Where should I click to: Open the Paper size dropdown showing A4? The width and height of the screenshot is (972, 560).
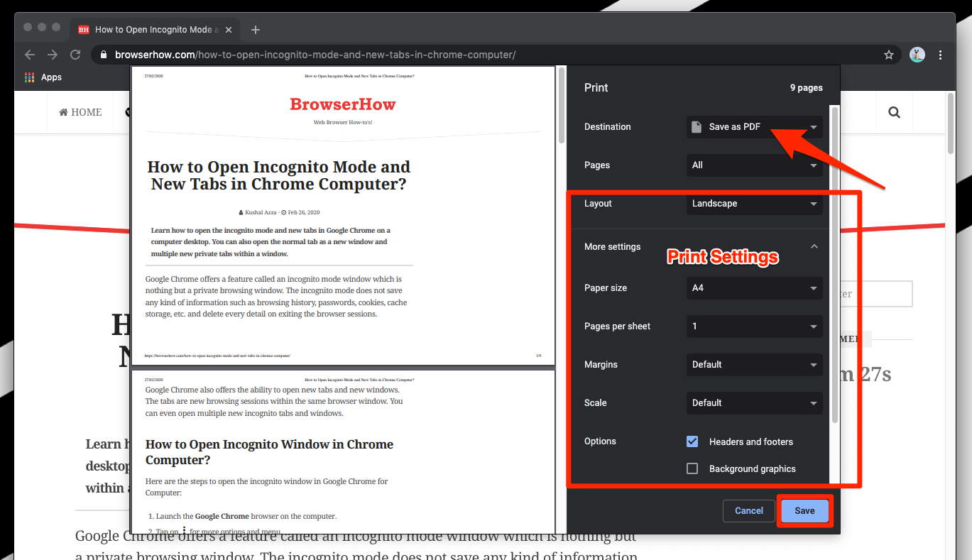(x=755, y=288)
